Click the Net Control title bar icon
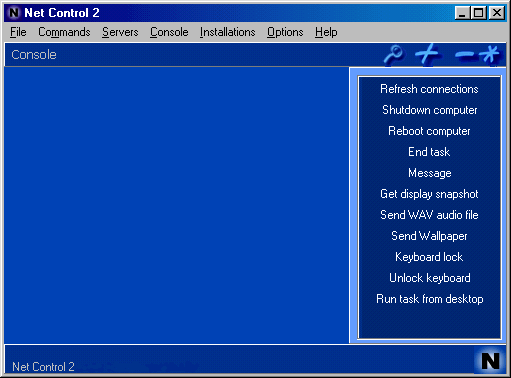The height and width of the screenshot is (378, 511). [14, 13]
